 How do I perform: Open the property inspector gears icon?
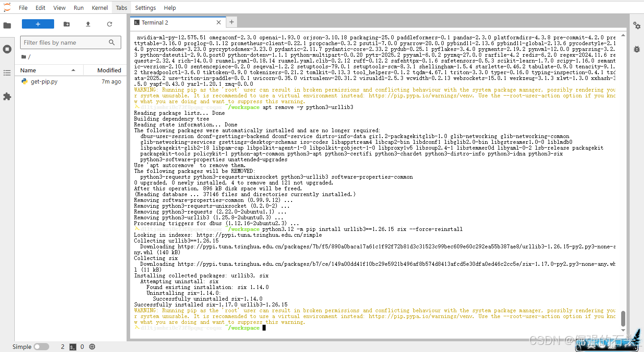click(x=636, y=25)
